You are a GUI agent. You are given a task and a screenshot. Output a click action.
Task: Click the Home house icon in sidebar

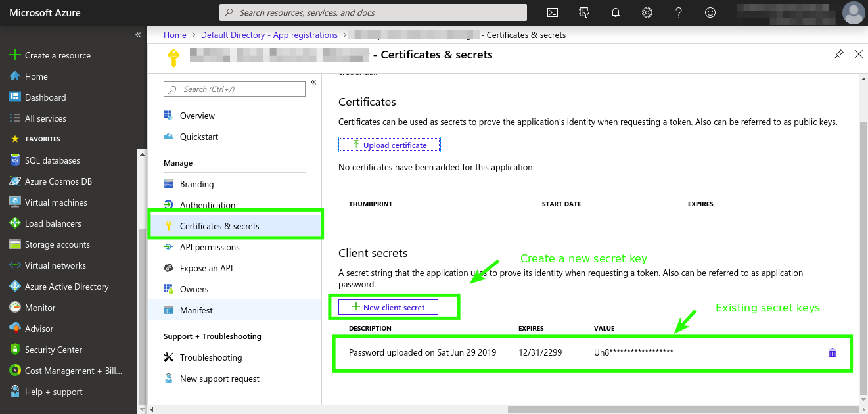point(15,76)
